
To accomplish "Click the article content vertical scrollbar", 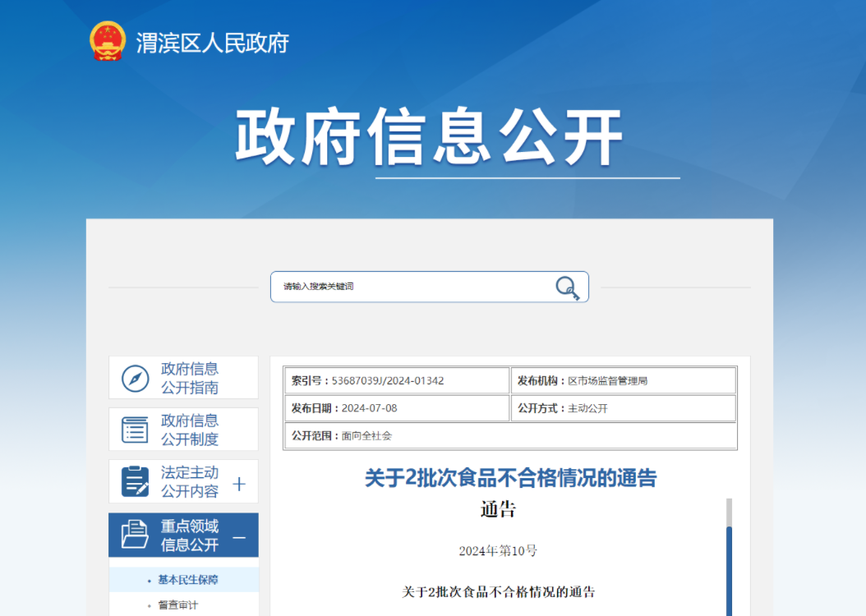I will pos(728,567).
